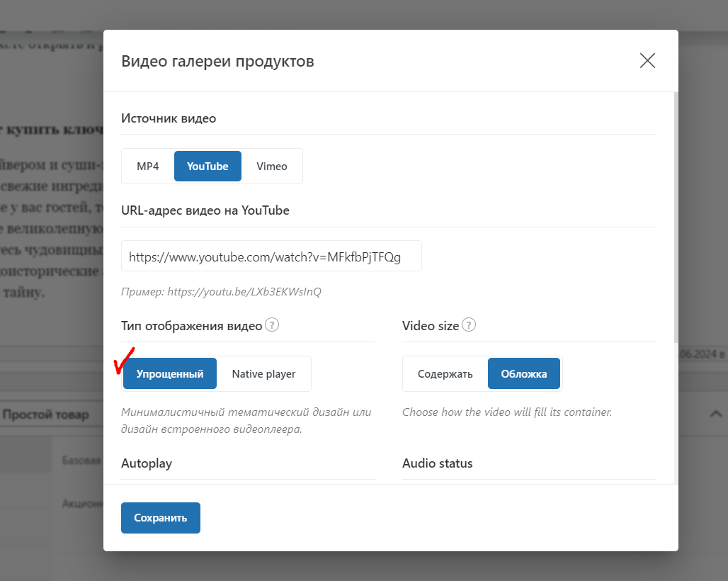Click the URL-адрес видео на YouTube label
728x581 pixels.
(x=205, y=211)
